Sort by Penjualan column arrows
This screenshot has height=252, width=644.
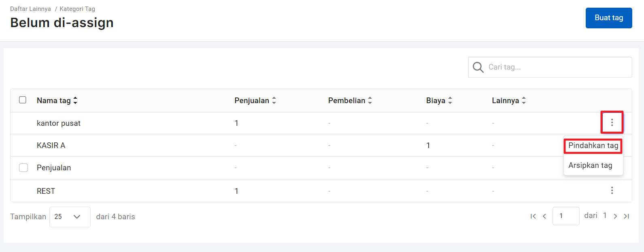[274, 100]
